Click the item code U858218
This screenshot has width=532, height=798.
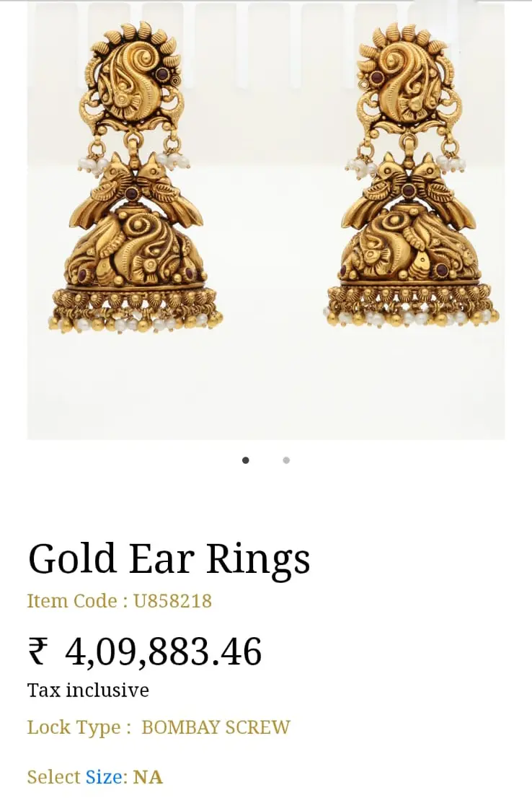(x=172, y=601)
